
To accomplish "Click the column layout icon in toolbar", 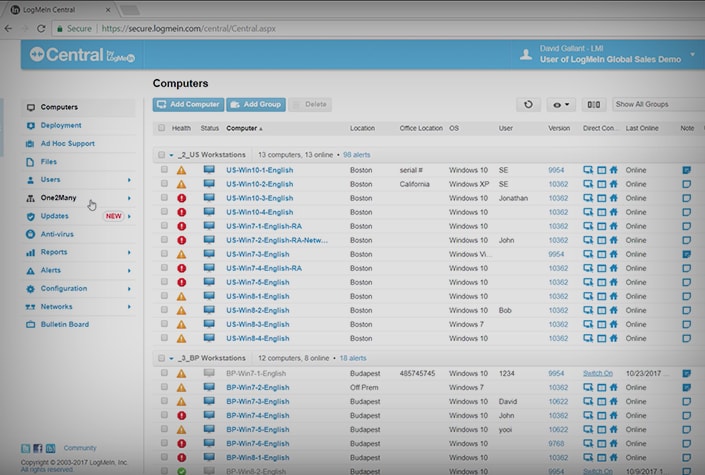I will (x=594, y=104).
